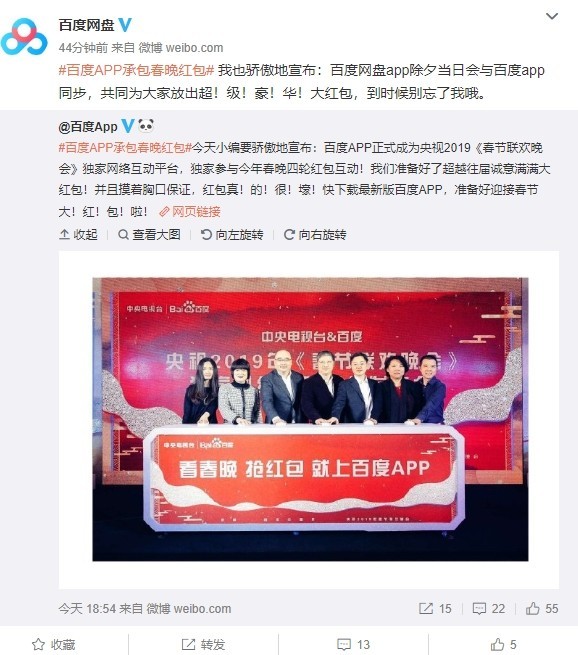Click the 百度网盘 verified V badge
Screen dimensions: 578x655
pyautogui.click(x=125, y=25)
